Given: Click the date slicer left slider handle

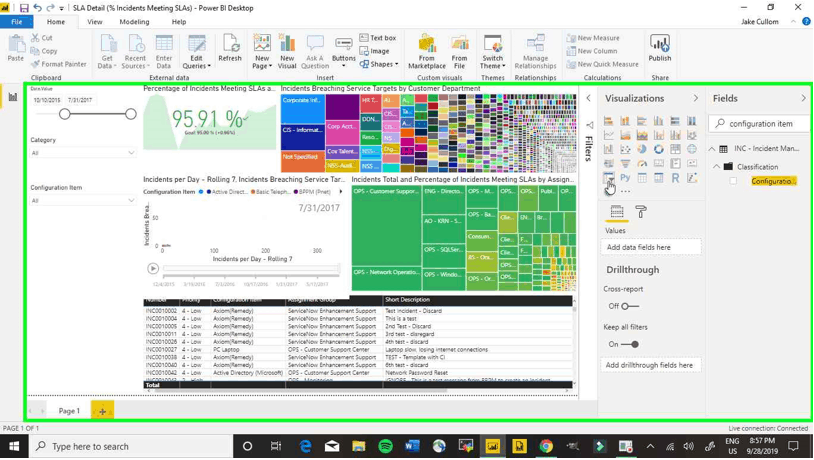Looking at the screenshot, I should (64, 114).
